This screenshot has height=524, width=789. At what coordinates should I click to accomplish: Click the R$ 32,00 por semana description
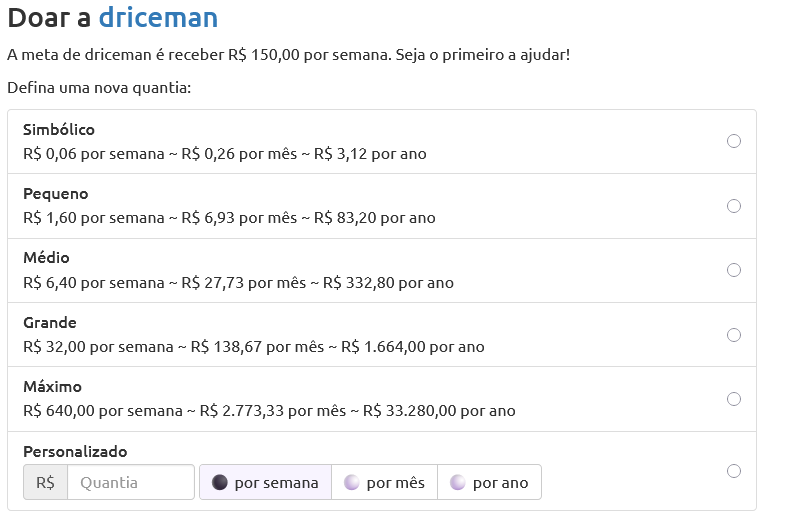tap(96, 346)
